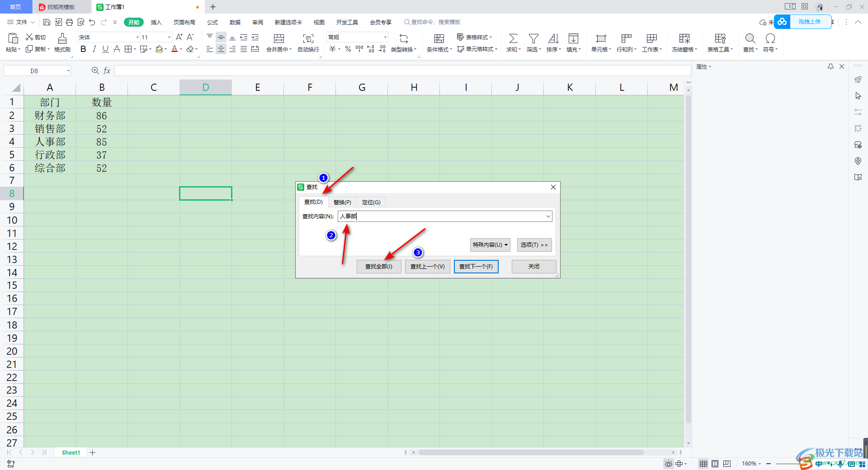The height and width of the screenshot is (470, 868).
Task: Click the Find All (查找全部) button
Action: click(379, 267)
